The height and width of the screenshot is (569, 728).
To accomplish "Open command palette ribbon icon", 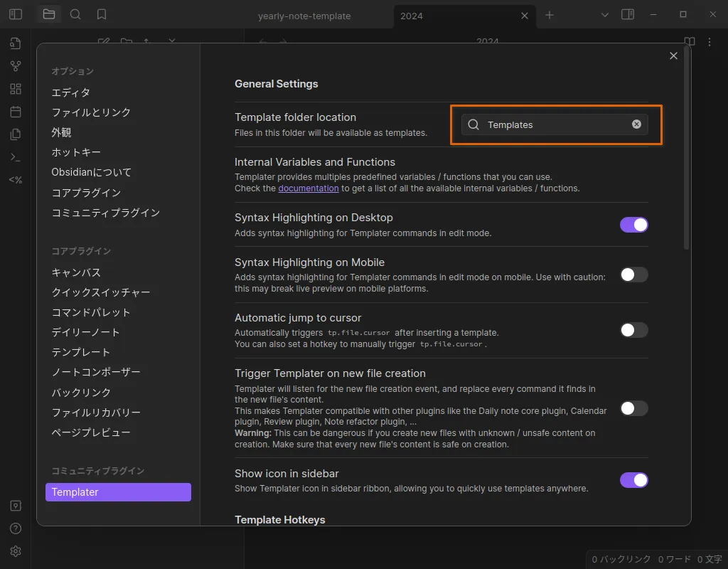I will (16, 157).
